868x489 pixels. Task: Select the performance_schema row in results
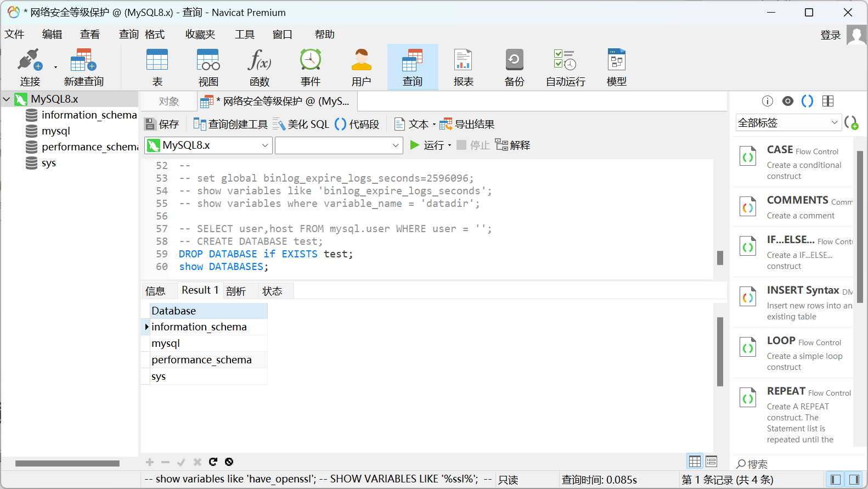coord(201,360)
